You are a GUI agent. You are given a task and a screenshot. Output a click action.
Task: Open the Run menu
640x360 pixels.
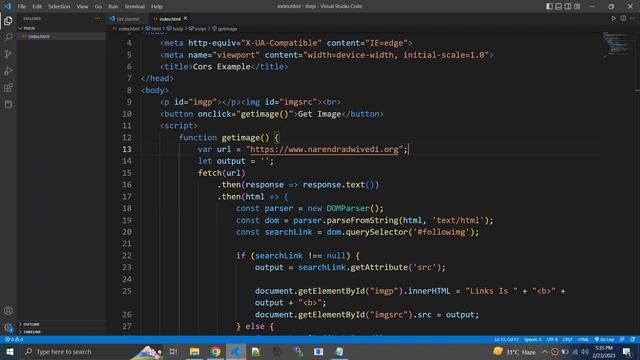point(113,7)
